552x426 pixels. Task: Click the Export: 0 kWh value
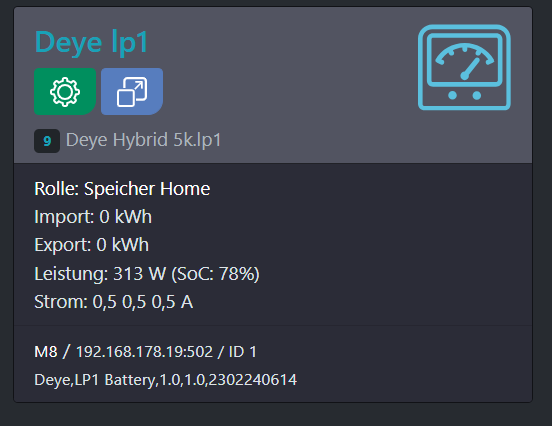(92, 245)
